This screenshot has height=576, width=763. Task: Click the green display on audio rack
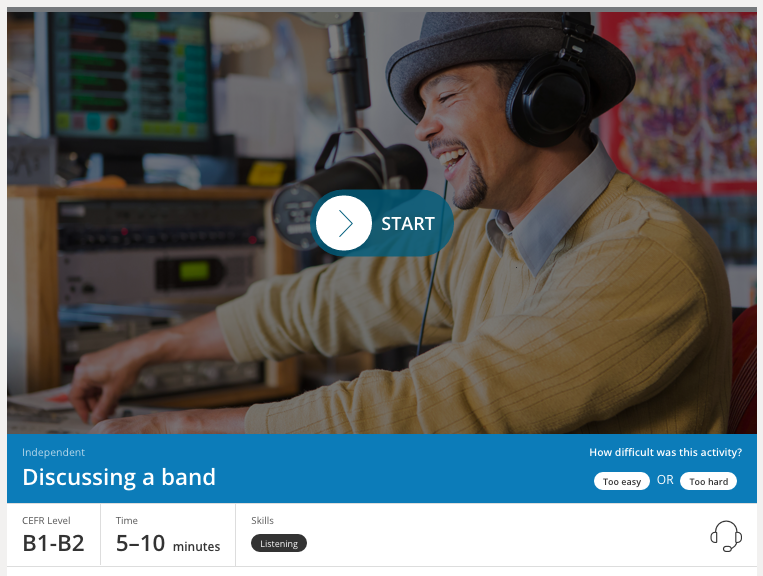click(x=194, y=271)
